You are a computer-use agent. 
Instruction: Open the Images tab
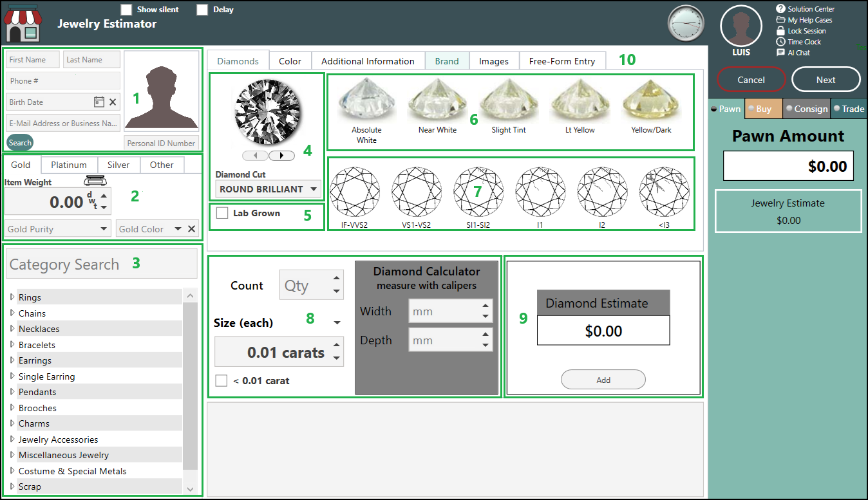click(494, 61)
